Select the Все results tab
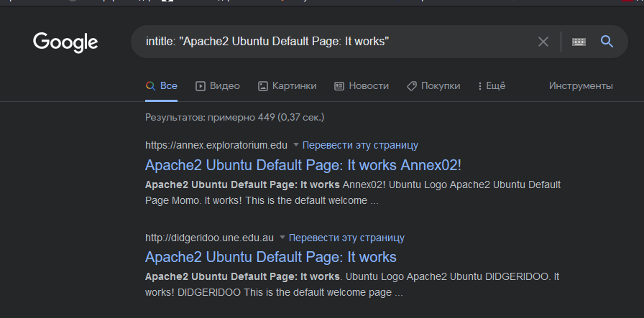Viewport: 644px width, 318px height. 162,85
